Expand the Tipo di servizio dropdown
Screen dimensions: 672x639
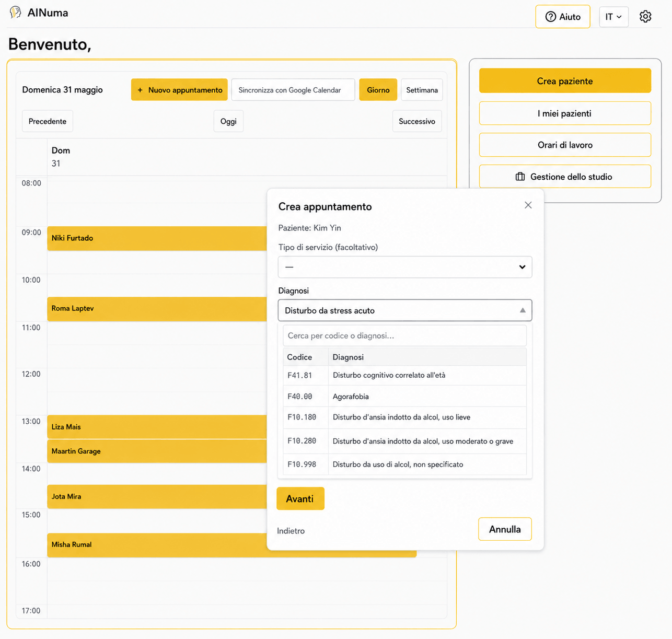[x=405, y=267]
